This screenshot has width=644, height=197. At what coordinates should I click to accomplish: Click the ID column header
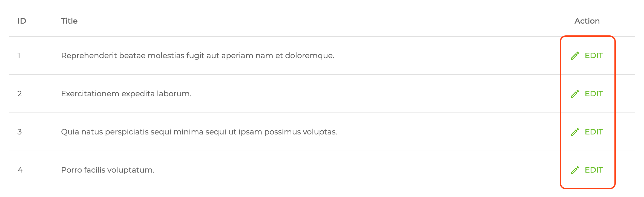[x=22, y=21]
